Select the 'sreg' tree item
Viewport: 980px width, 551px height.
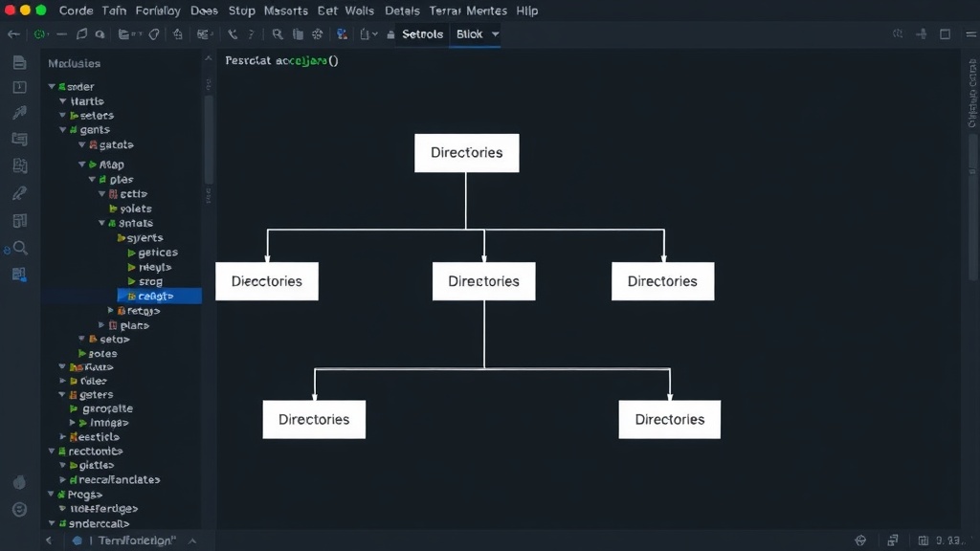click(x=145, y=282)
